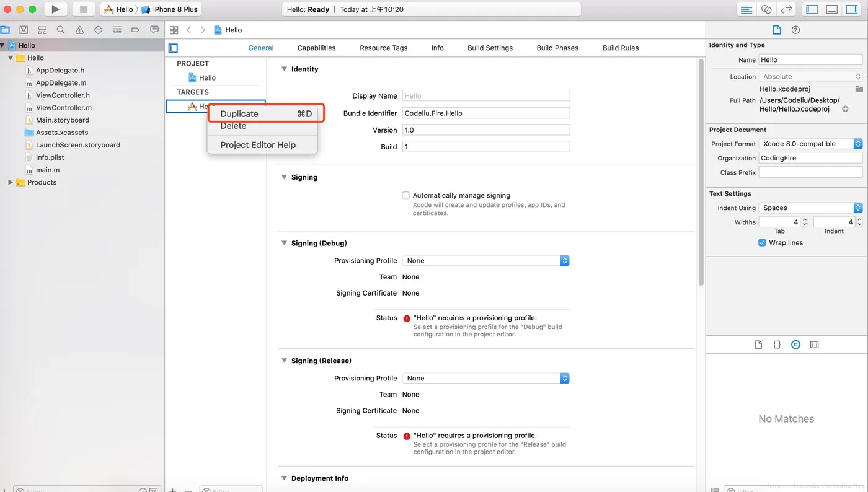Collapse the Signing (Release) section
This screenshot has height=492, width=868.
tap(285, 361)
